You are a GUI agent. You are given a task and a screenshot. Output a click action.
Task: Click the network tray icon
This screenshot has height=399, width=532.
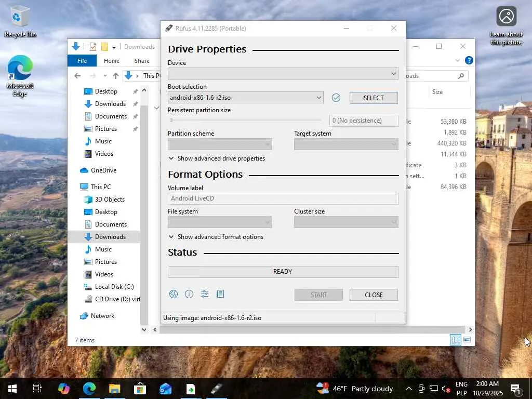[434, 389]
